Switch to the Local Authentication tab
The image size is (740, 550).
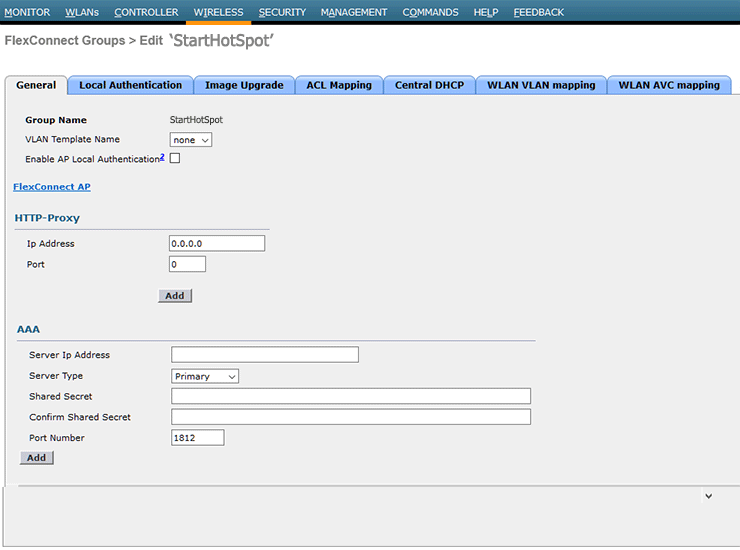pos(130,86)
